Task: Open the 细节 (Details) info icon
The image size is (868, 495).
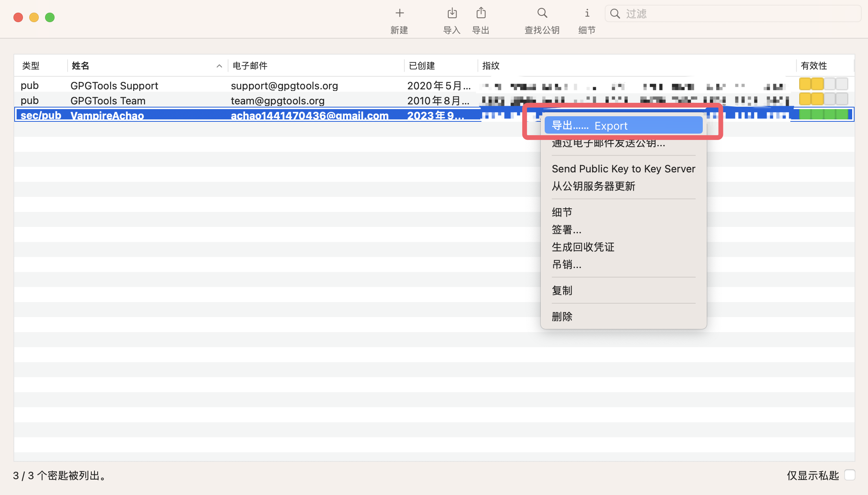Action: 587,13
